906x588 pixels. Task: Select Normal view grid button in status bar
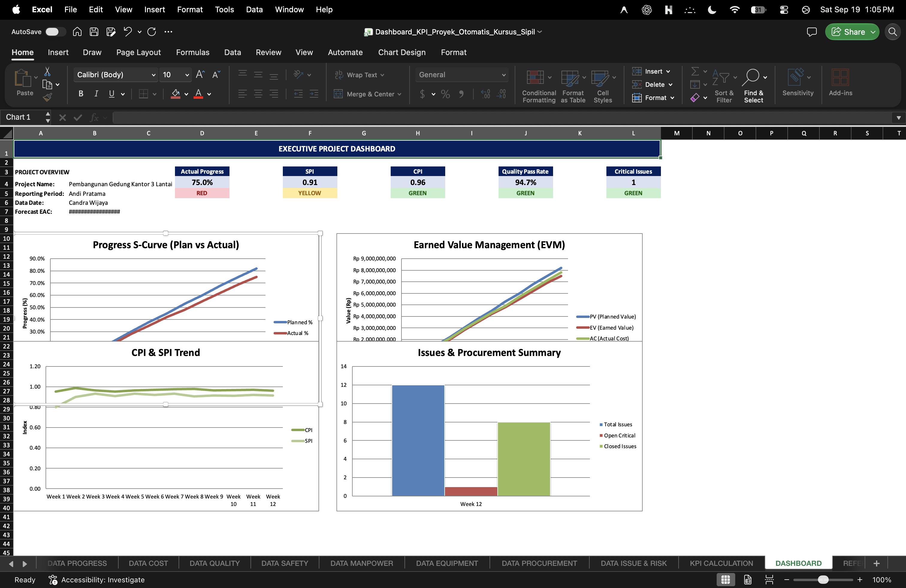tap(726, 580)
